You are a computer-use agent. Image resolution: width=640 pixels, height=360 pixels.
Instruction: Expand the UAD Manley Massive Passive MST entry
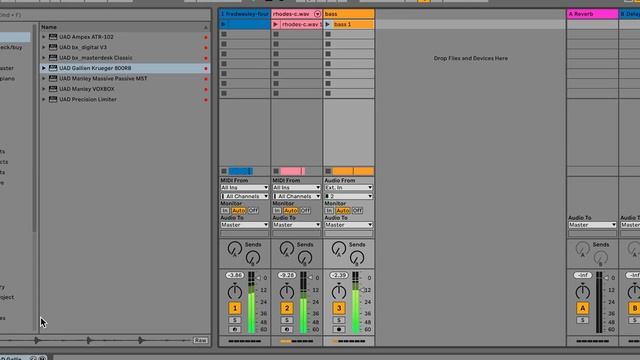coord(44,78)
